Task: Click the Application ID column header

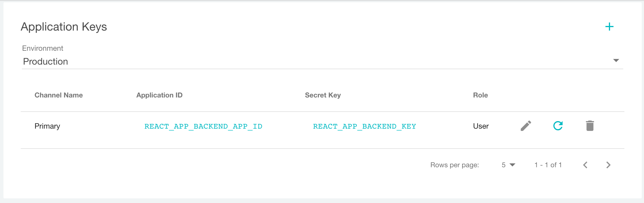Action: pyautogui.click(x=159, y=95)
